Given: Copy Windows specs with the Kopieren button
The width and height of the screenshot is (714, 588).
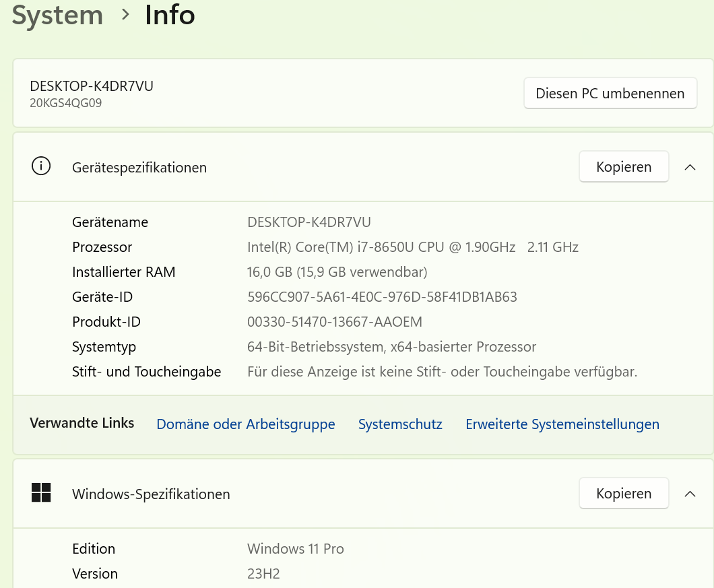Looking at the screenshot, I should pyautogui.click(x=623, y=494).
